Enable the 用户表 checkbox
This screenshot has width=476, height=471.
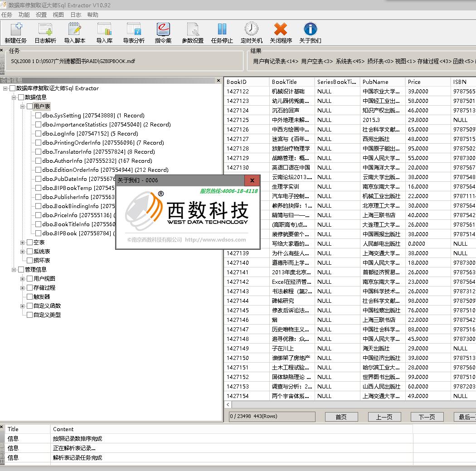coord(29,106)
